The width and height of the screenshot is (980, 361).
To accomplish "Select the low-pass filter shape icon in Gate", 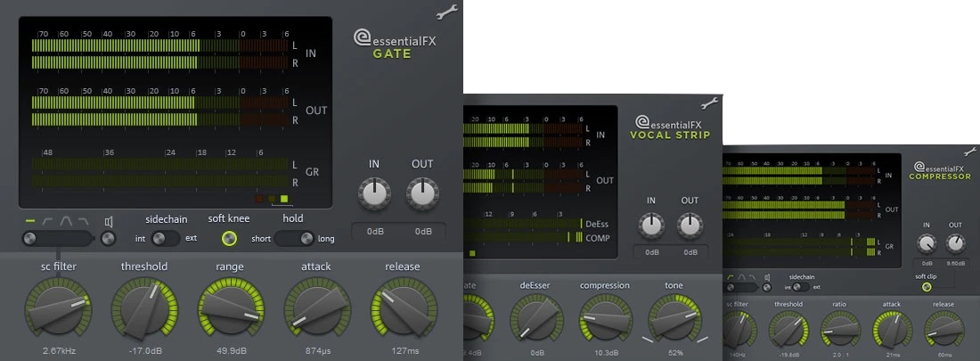I will (x=84, y=221).
